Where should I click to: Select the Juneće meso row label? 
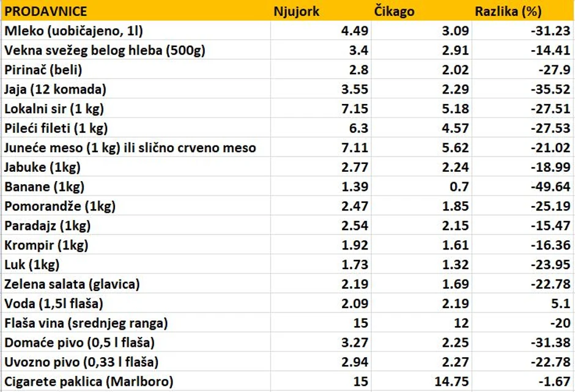(130, 148)
